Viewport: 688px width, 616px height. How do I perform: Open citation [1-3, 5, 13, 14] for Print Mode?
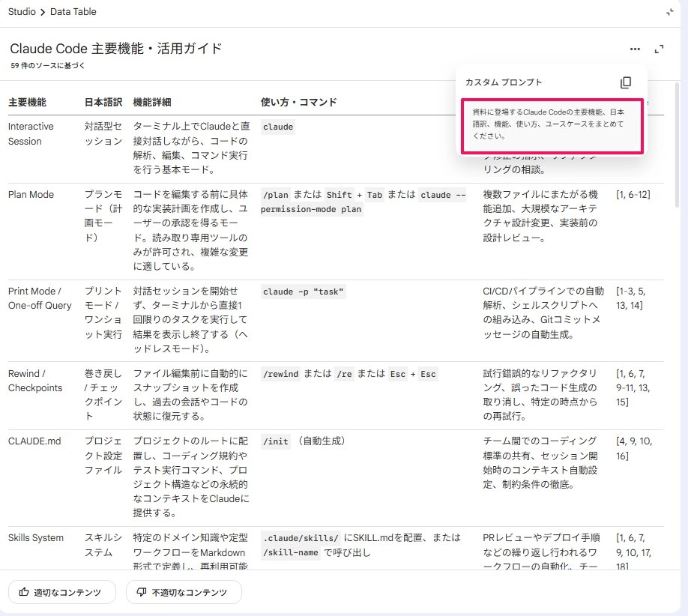point(630,298)
